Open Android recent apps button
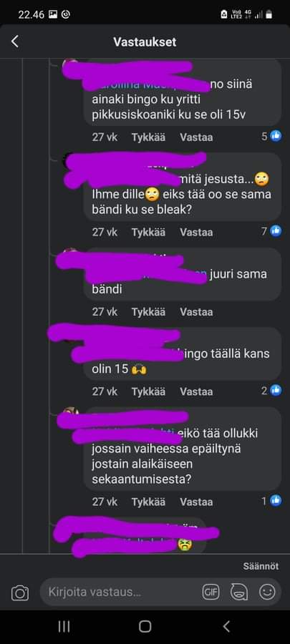Viewport: 290px width, 644px height. [x=64, y=626]
